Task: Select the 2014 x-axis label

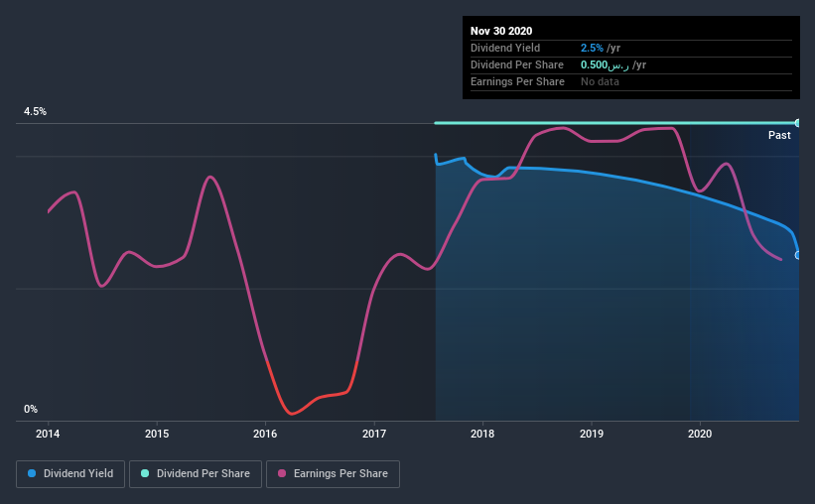Action: coord(48,434)
